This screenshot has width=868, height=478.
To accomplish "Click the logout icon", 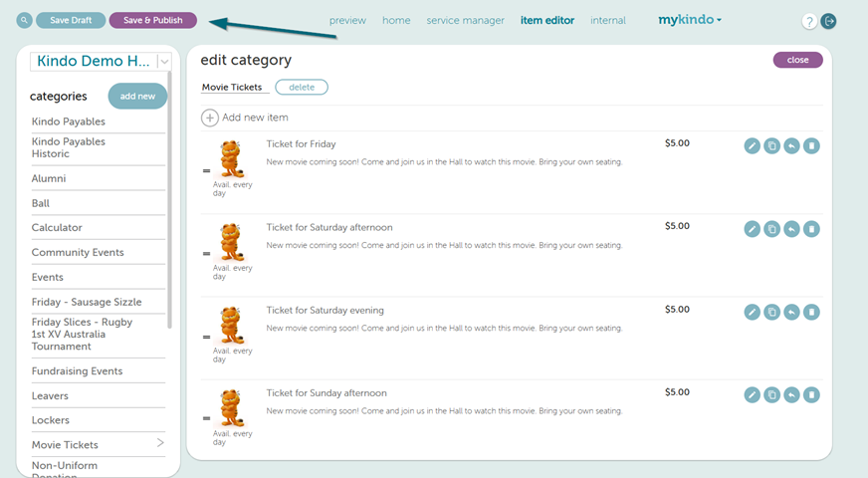I will pyautogui.click(x=828, y=22).
